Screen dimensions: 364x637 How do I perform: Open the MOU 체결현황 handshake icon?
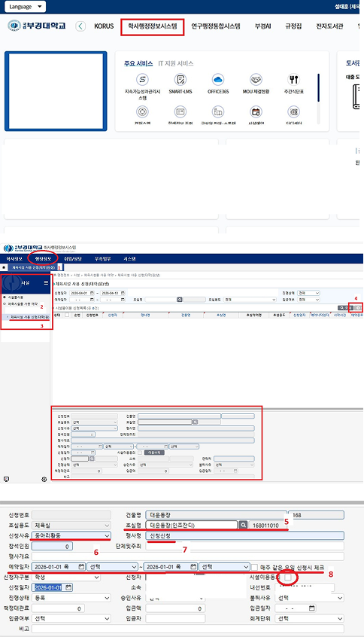256,79
